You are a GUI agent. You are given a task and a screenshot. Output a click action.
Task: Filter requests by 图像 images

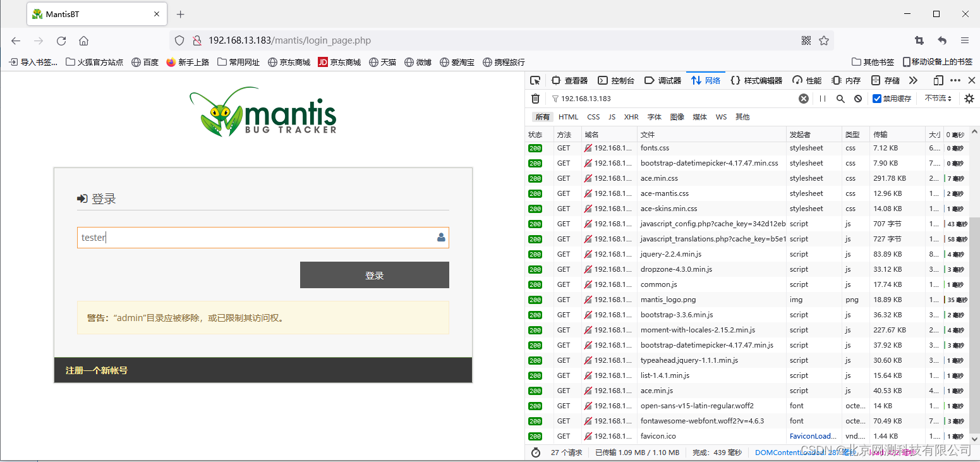click(x=677, y=117)
